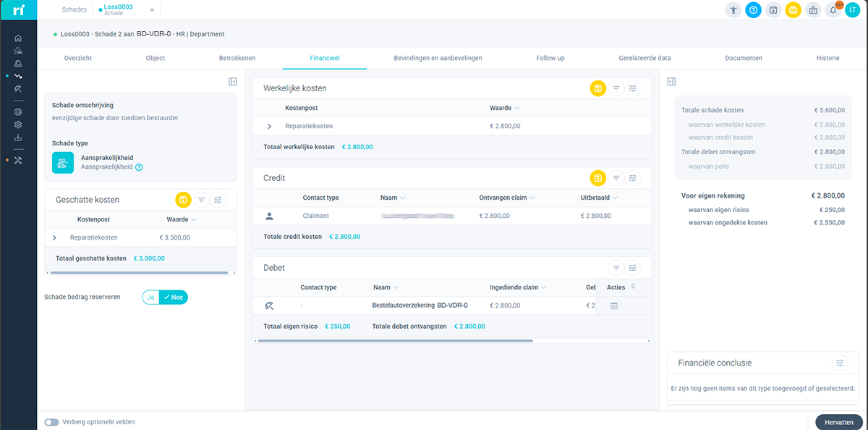This screenshot has height=430, width=868.
Task: Switch to the Documenten tab
Action: click(x=743, y=58)
